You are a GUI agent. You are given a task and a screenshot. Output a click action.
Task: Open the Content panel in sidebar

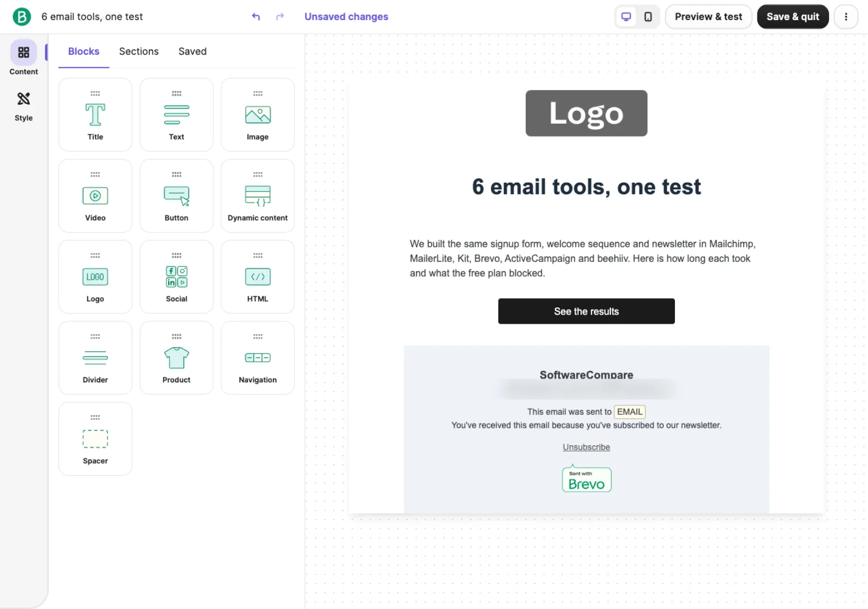[23, 58]
